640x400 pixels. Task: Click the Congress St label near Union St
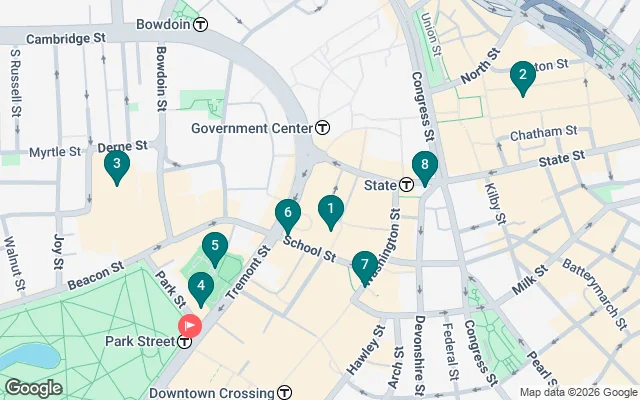pyautogui.click(x=422, y=107)
